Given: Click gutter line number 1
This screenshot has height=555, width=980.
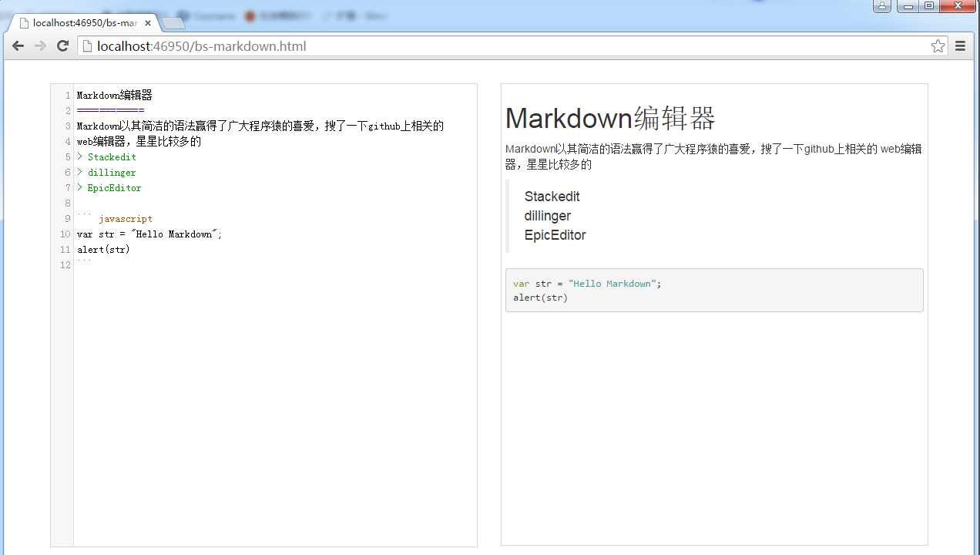Looking at the screenshot, I should 68,96.
